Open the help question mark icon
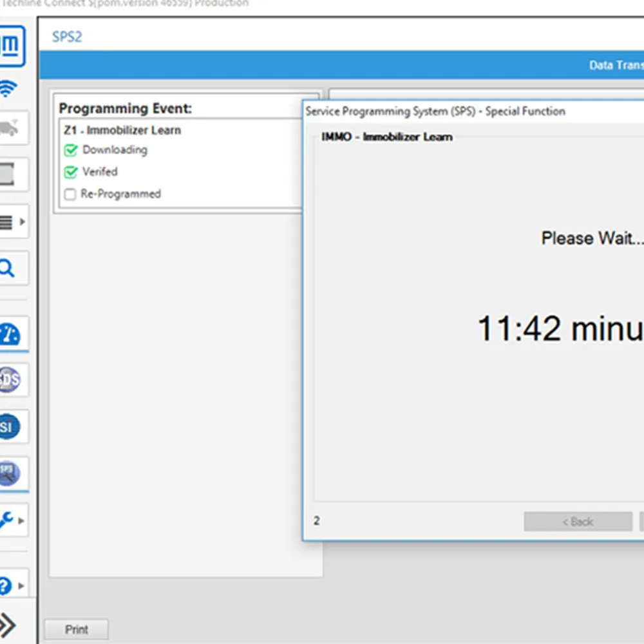644x644 pixels. [x=5, y=585]
